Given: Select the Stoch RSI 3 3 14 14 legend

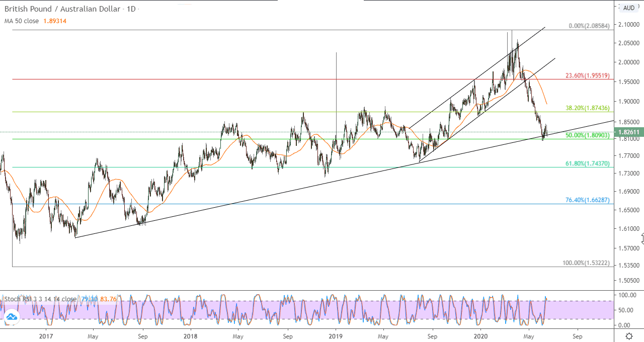Looking at the screenshot, I should (x=40, y=299).
